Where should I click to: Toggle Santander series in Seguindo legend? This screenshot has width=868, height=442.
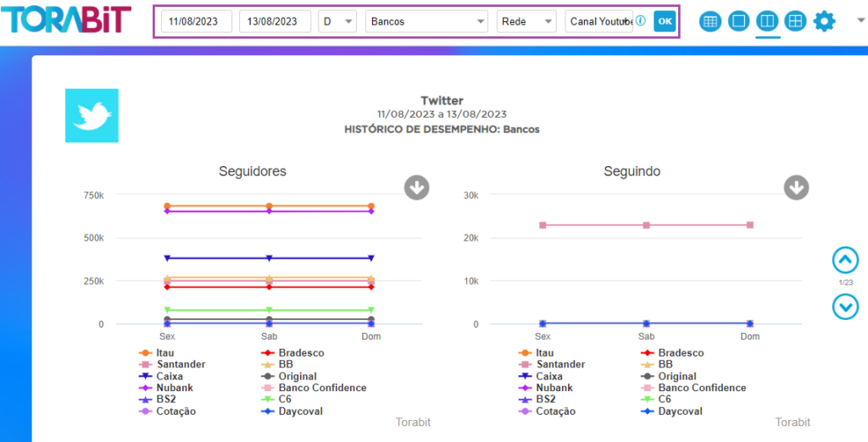[551, 365]
